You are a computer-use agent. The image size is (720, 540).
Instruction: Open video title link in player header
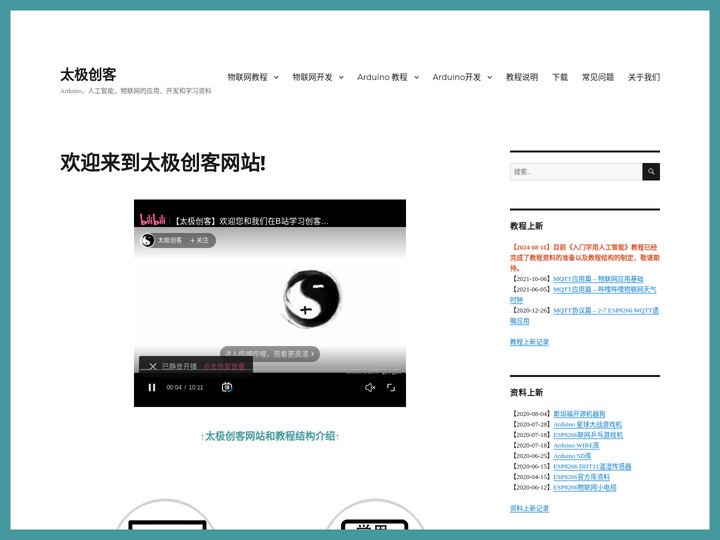(x=251, y=221)
